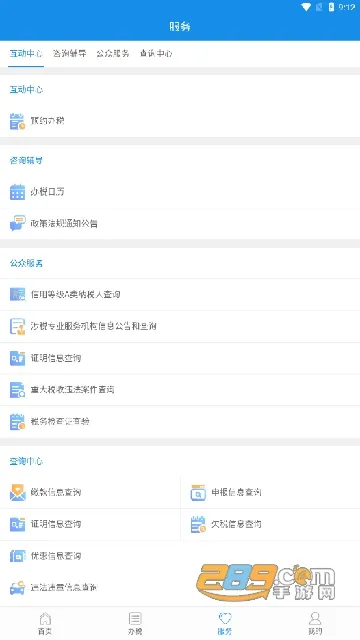360x640 pixels.
Task: Open 缴款信息查询 envelope icon
Action: click(x=17, y=492)
